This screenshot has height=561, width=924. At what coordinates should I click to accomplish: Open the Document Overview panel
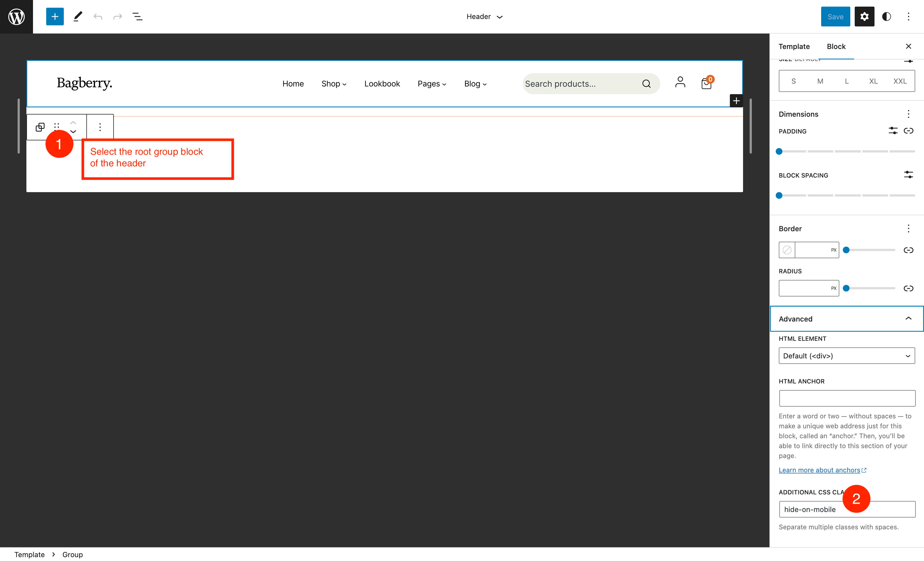tap(137, 17)
